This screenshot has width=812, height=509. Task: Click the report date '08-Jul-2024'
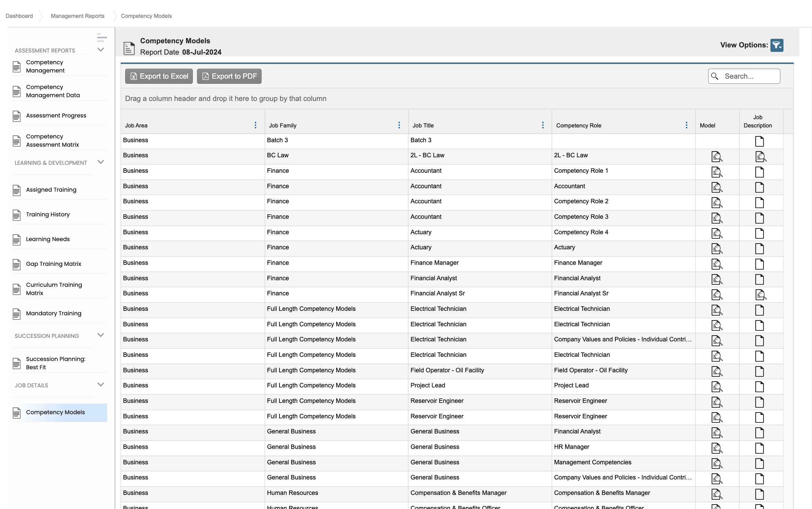click(x=202, y=52)
